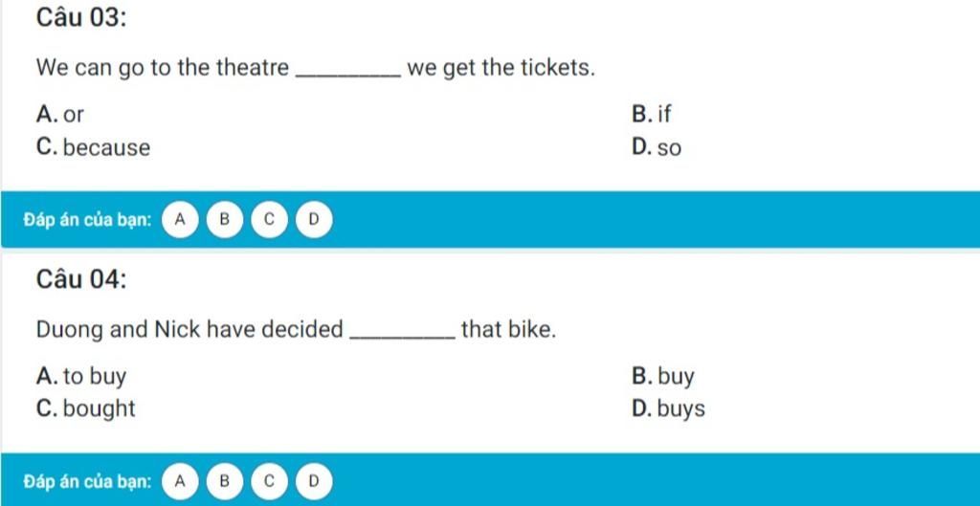Viewport: 980px width, 506px height.
Task: Choose bubble D under Câu 04
Action: pos(314,481)
